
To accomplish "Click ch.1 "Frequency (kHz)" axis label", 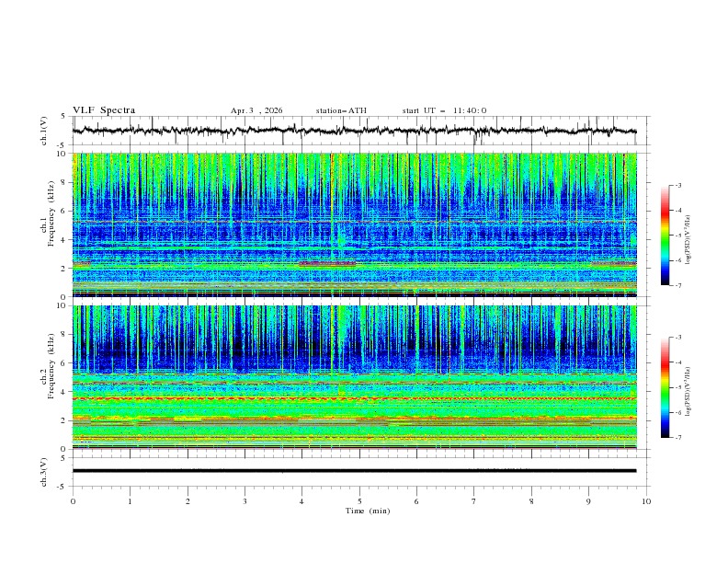I will click(51, 213).
